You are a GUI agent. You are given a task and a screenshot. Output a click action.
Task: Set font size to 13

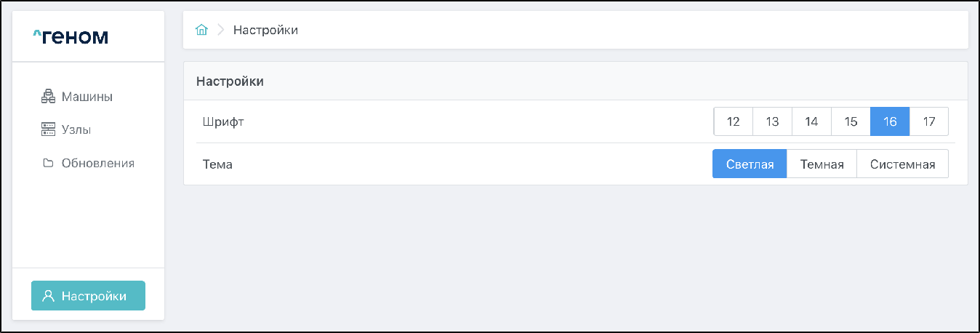(x=772, y=122)
